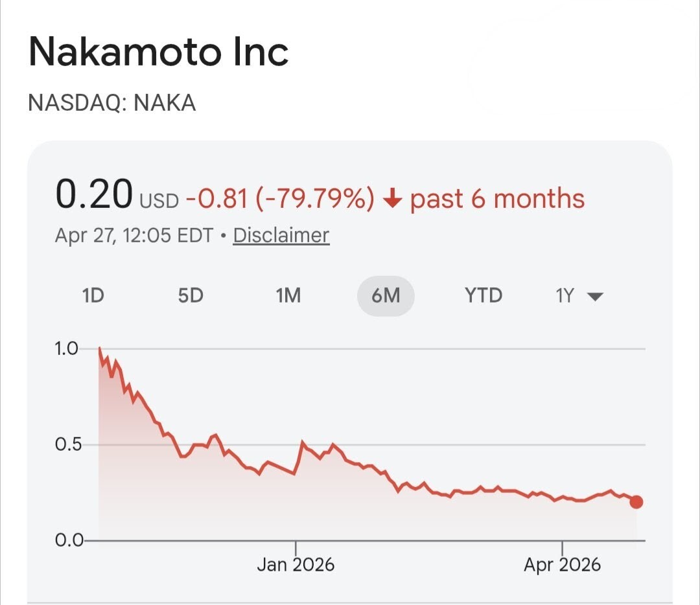Open the time range dropdown arrow
700x605 pixels.
pyautogui.click(x=595, y=296)
